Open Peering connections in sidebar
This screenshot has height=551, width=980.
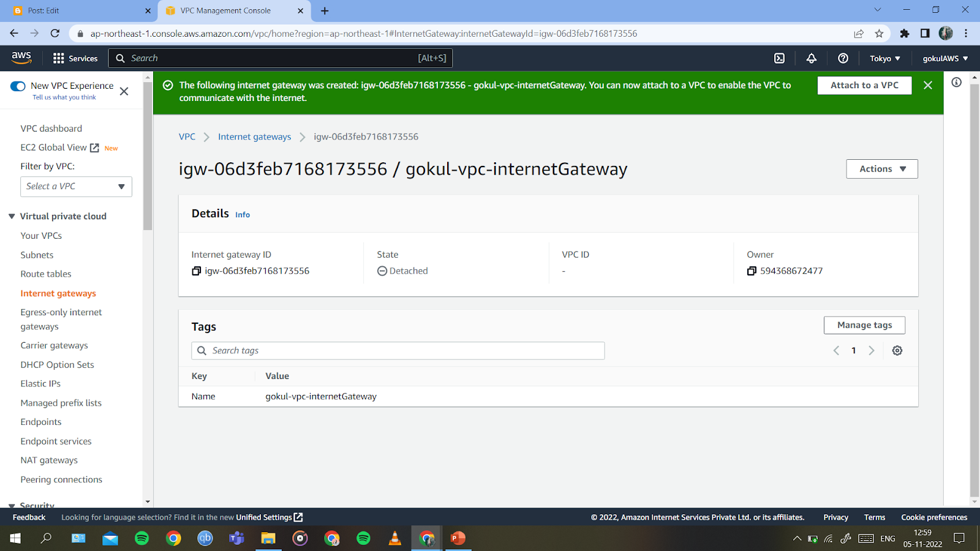61,479
